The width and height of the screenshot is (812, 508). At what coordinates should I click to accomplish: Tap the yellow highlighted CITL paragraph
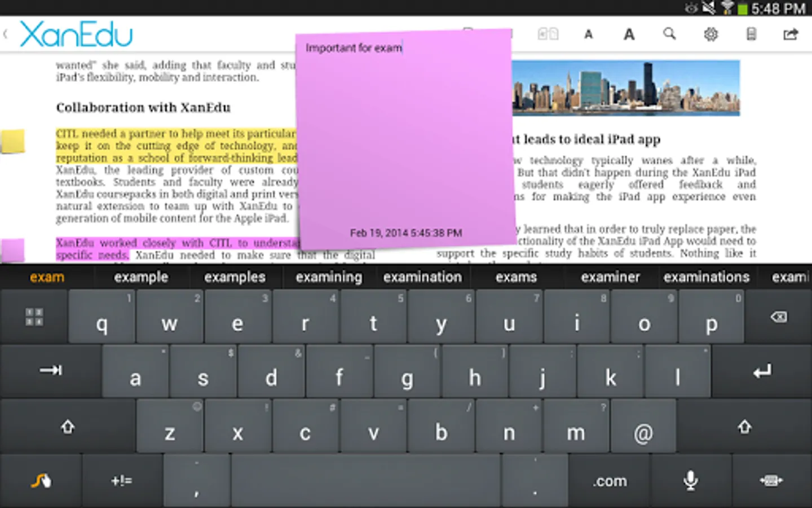click(176, 146)
